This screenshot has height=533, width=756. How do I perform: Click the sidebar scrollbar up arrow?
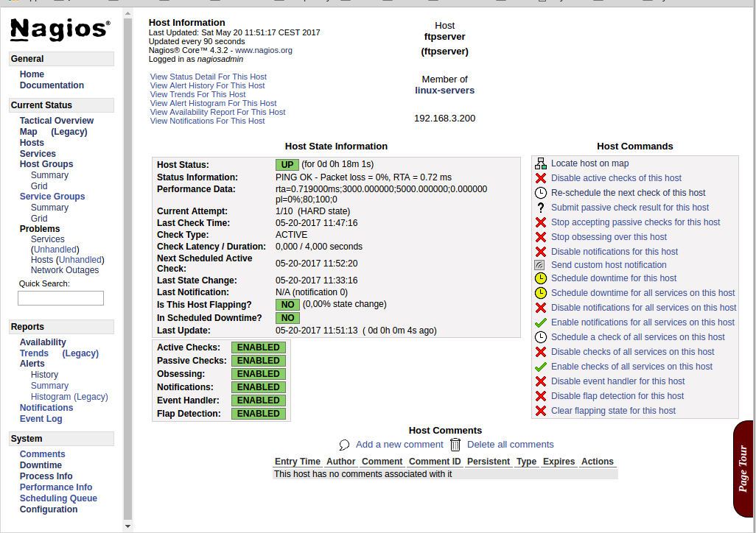point(127,13)
